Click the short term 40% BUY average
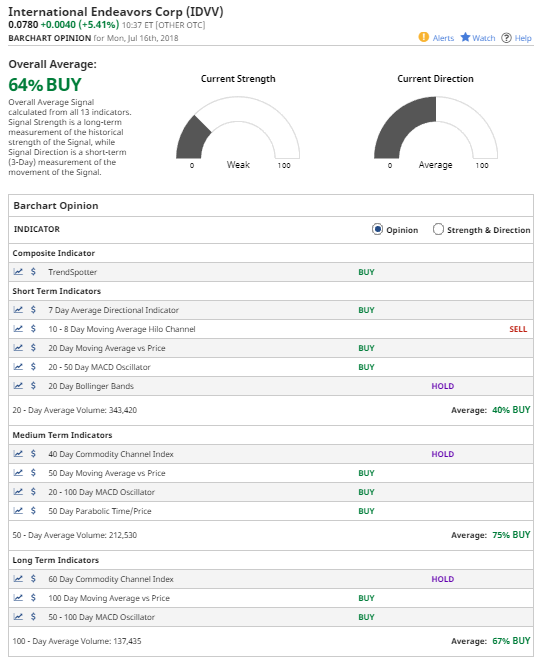 511,410
